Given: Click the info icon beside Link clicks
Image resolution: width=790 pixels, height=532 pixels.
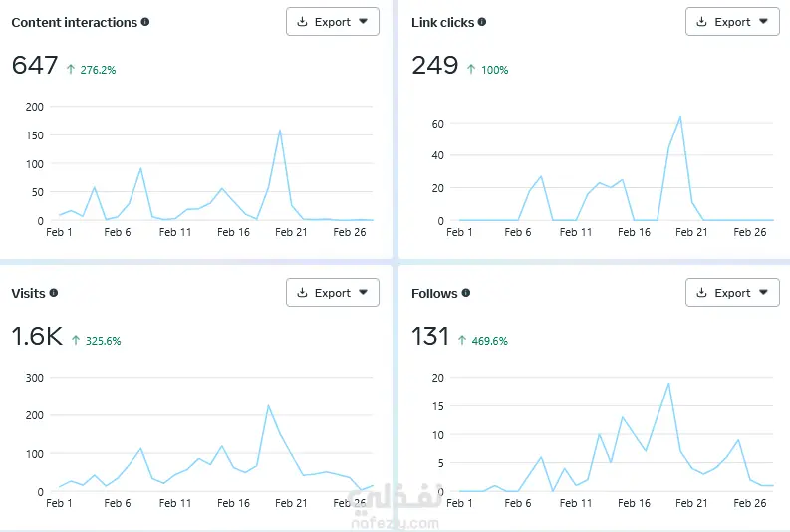Looking at the screenshot, I should pyautogui.click(x=482, y=22).
